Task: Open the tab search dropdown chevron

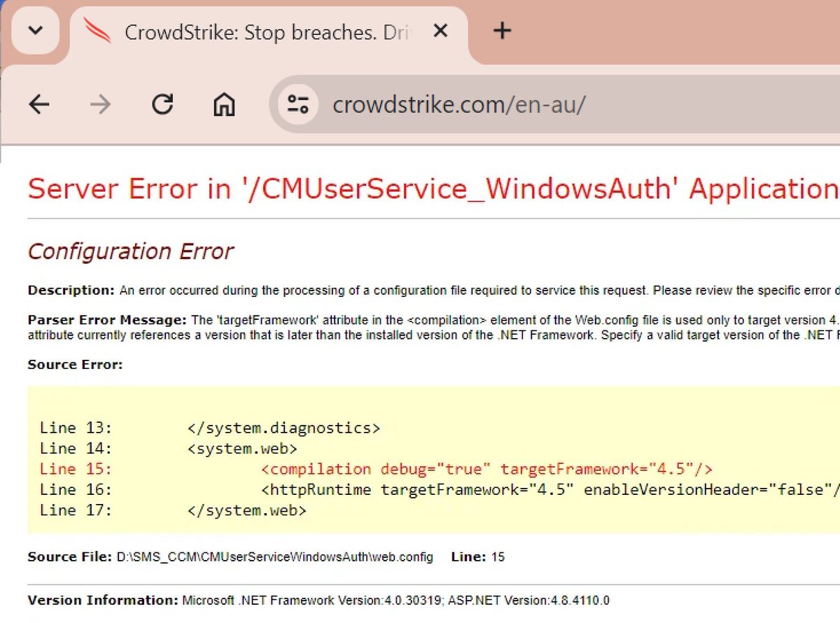Action: coord(35,31)
